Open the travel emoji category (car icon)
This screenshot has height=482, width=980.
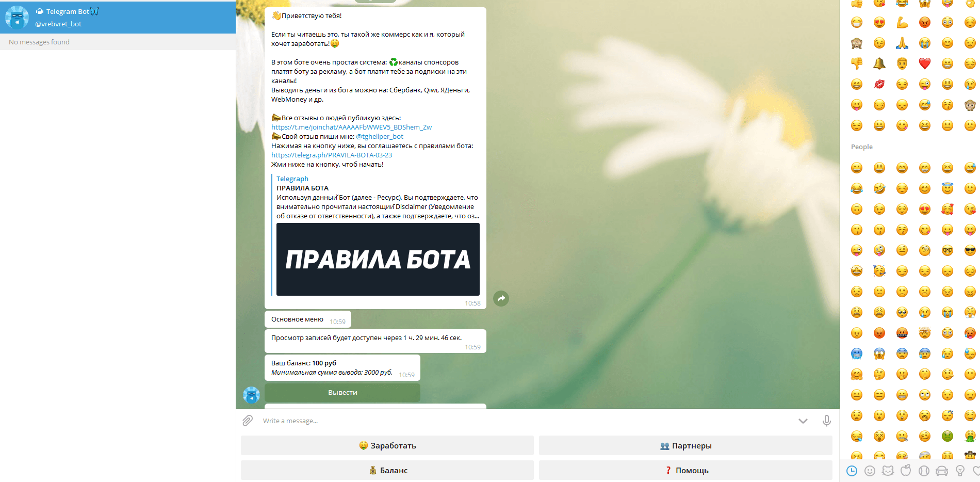[x=942, y=471]
